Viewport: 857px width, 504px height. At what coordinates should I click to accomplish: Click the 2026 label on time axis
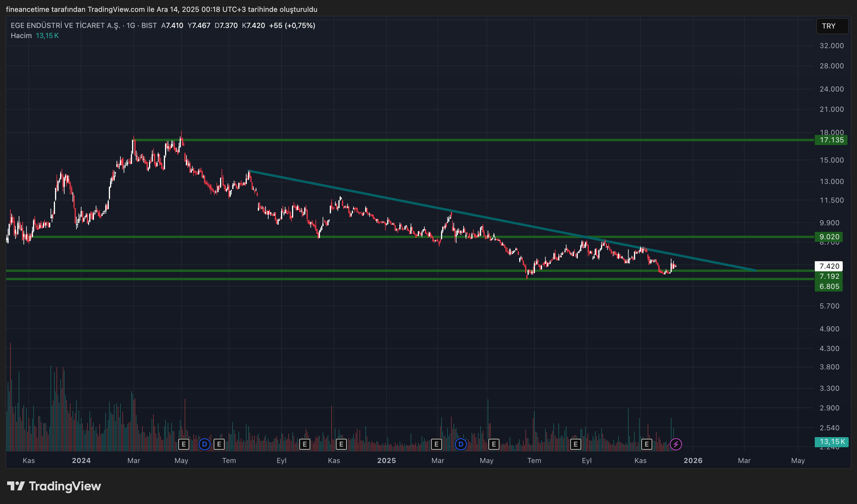click(x=693, y=461)
